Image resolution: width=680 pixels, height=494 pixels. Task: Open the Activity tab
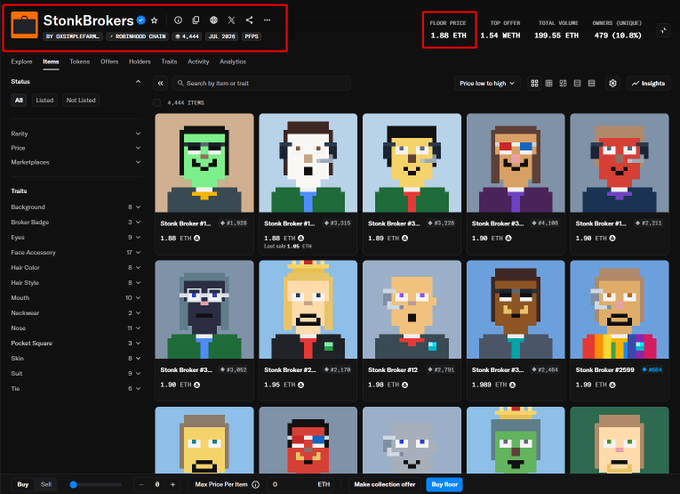[x=198, y=62]
